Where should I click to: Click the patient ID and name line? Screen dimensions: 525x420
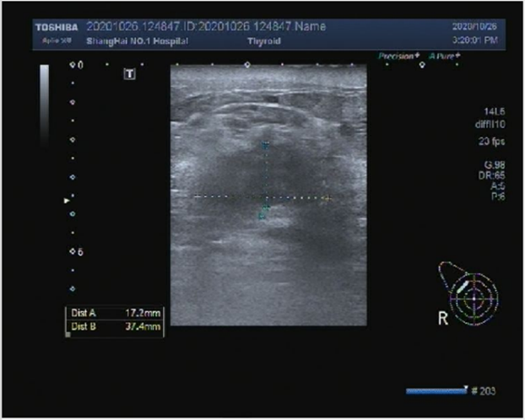[206, 26]
